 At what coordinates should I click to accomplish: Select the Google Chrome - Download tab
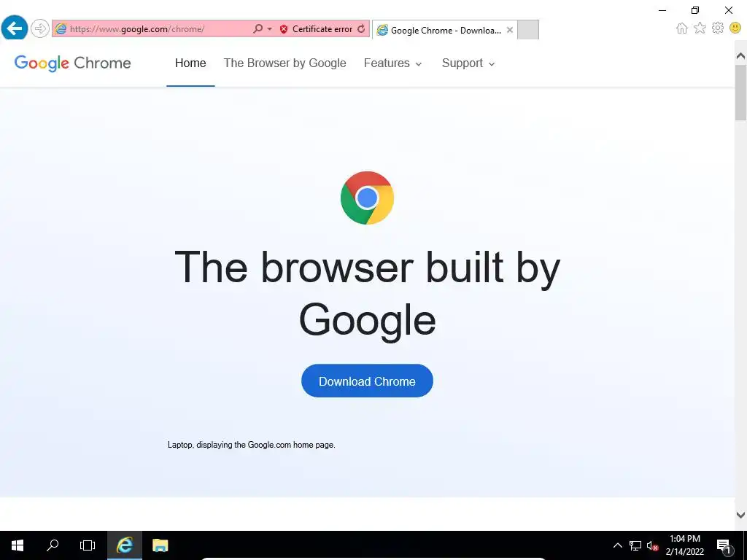pyautogui.click(x=445, y=30)
